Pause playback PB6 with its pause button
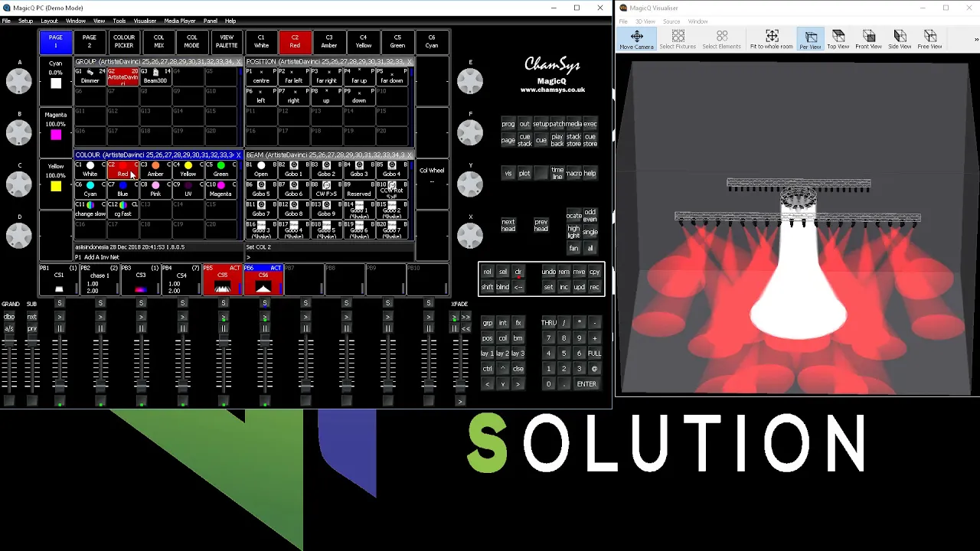The height and width of the screenshot is (551, 980). pyautogui.click(x=265, y=328)
